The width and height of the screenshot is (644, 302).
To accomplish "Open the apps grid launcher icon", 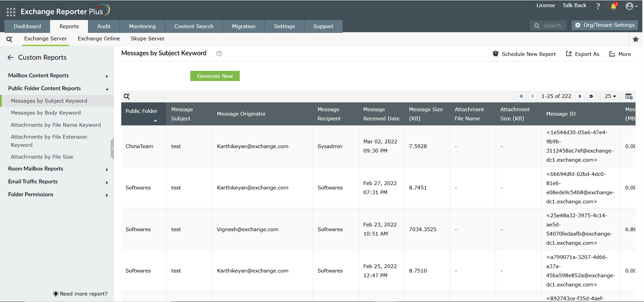I will (x=11, y=12).
